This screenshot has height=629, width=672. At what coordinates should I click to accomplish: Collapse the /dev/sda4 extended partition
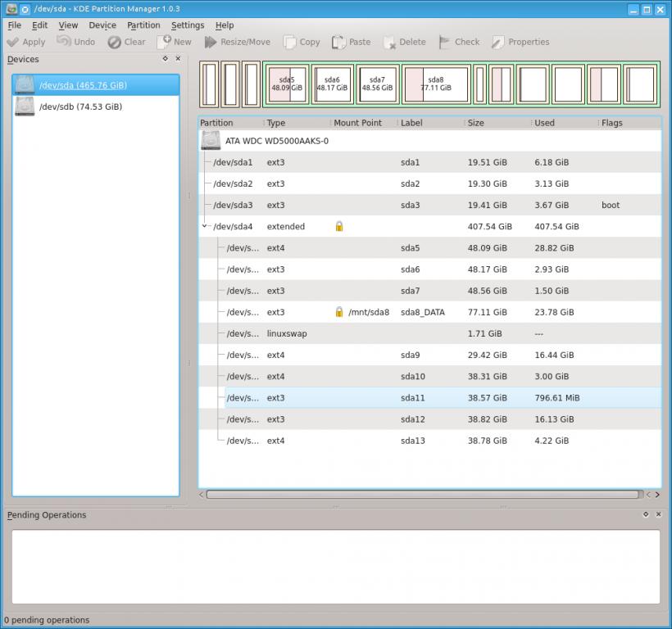tap(204, 227)
